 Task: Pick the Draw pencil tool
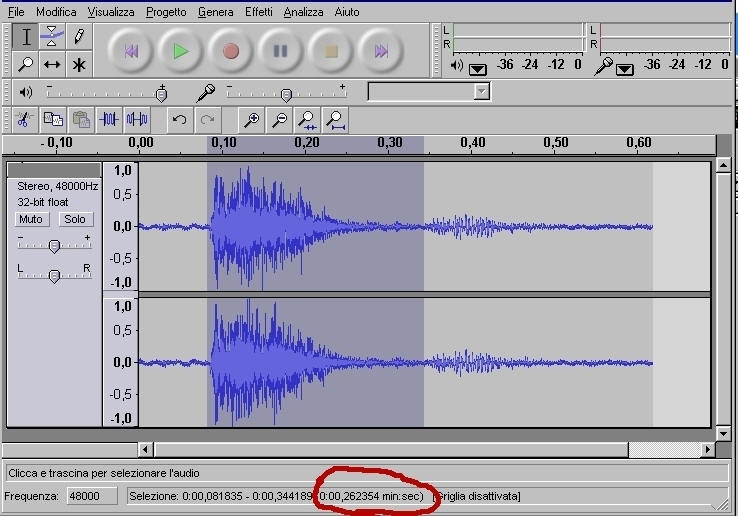[x=79, y=37]
